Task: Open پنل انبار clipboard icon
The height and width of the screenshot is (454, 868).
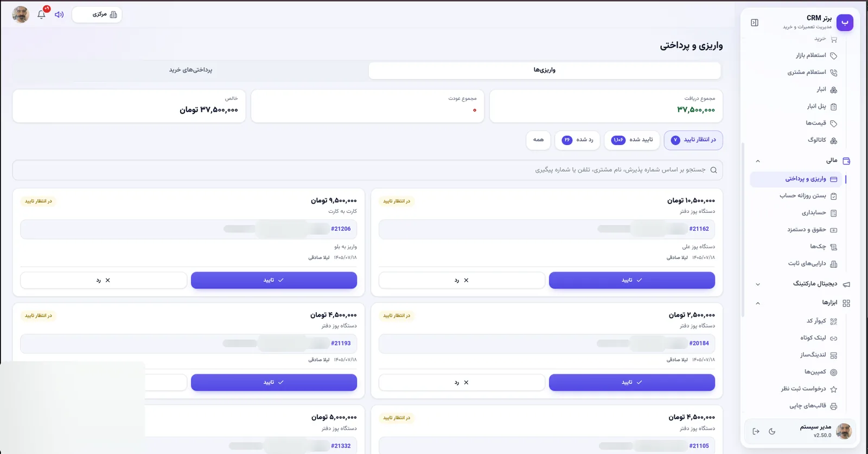Action: 833,106
